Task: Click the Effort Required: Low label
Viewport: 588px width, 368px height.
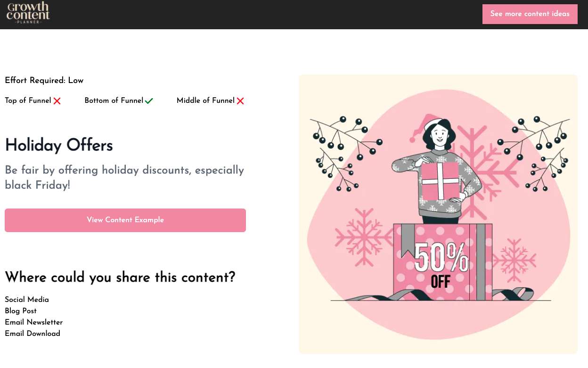Action: (x=44, y=80)
